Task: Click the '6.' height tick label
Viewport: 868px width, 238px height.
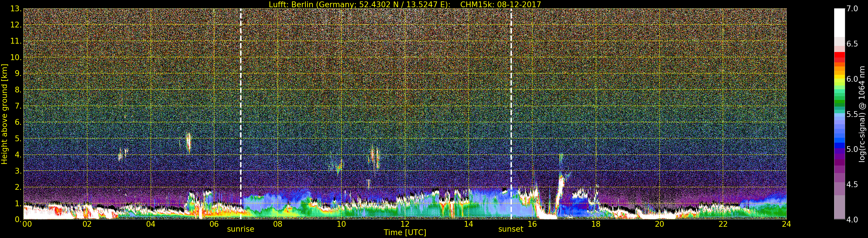Action: 18,122
